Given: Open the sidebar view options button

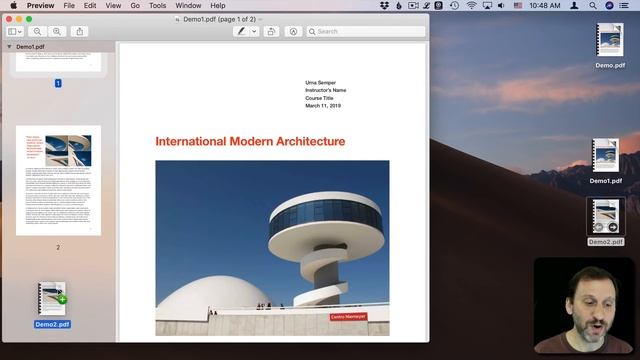Looking at the screenshot, I should [x=15, y=31].
